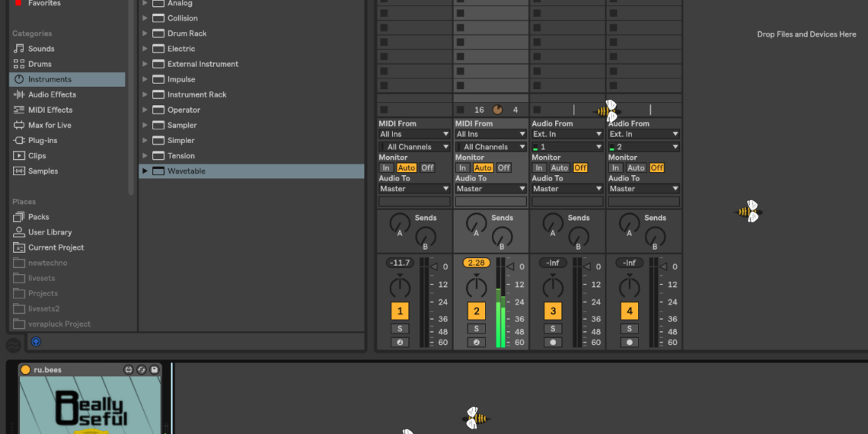The height and width of the screenshot is (434, 868).
Task: Select the Max for Live category
Action: [49, 125]
